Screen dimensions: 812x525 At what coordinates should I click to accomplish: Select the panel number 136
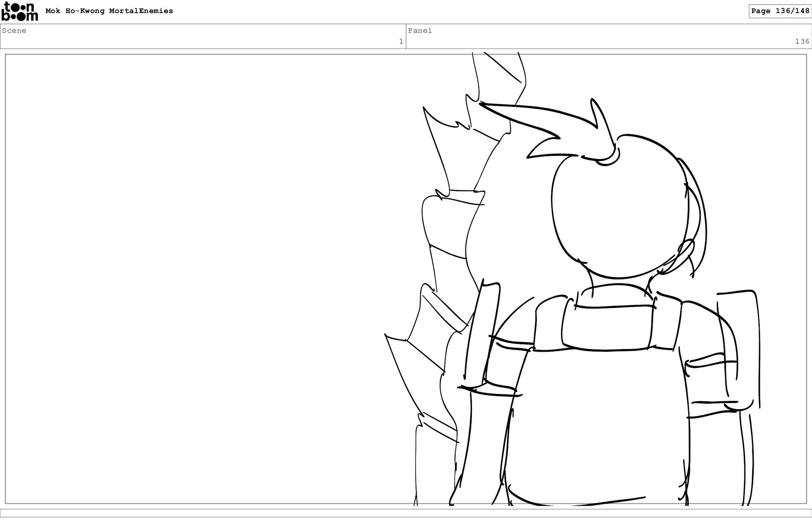coord(802,41)
